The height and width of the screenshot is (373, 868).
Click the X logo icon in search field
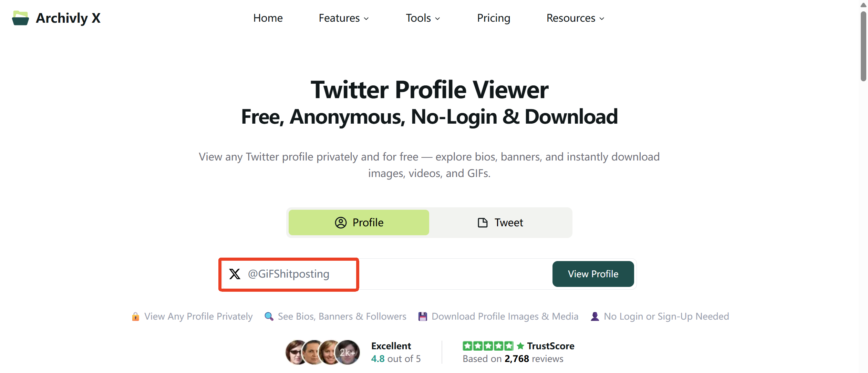(235, 274)
